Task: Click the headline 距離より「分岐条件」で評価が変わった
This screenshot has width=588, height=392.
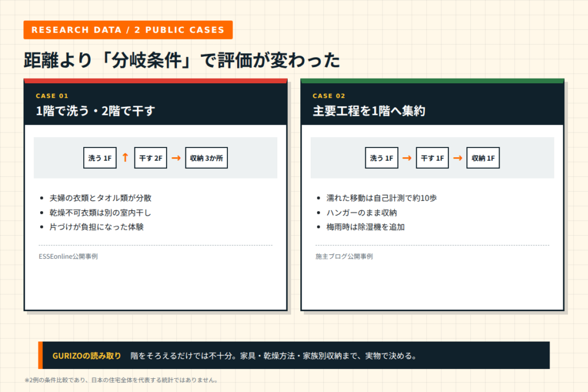Action: (x=182, y=60)
